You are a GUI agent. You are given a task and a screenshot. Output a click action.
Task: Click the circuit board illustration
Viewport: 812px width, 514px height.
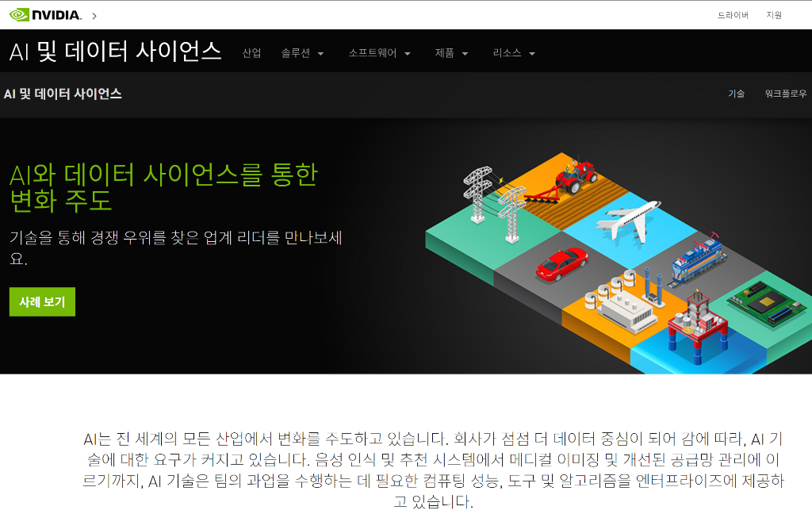(768, 304)
